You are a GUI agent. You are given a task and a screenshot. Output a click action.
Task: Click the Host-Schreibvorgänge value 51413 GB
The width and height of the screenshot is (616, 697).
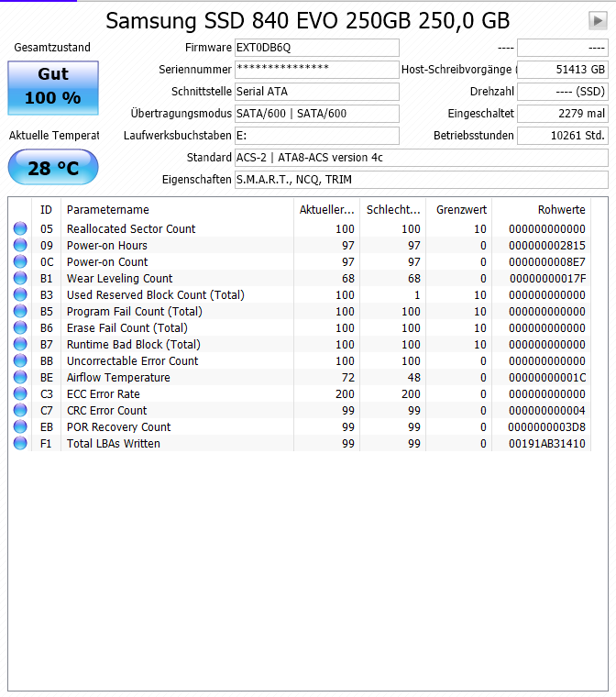pyautogui.click(x=563, y=70)
